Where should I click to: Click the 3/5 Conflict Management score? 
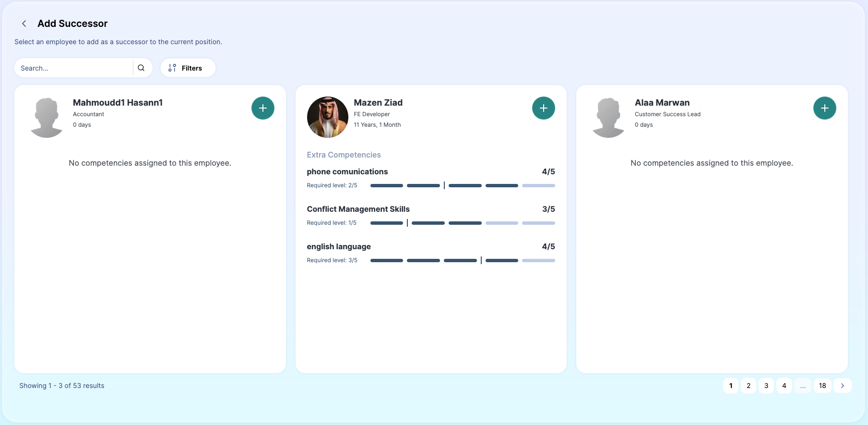[x=548, y=209]
